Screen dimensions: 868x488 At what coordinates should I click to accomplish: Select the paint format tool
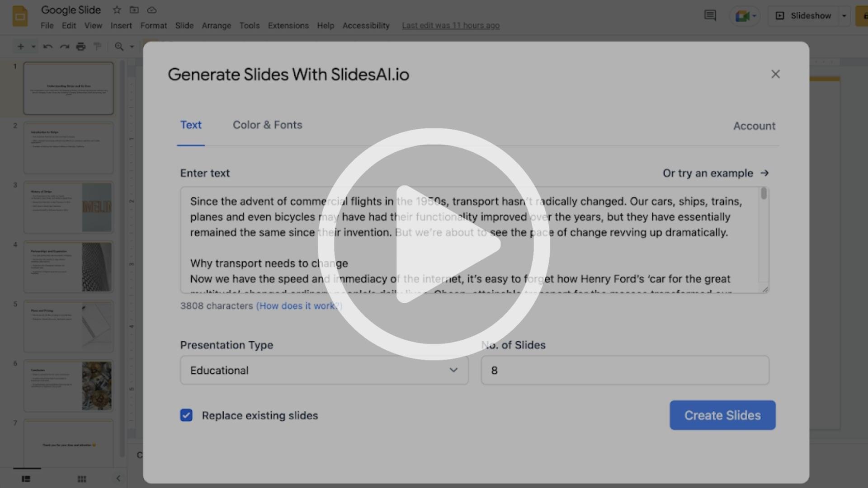(x=97, y=46)
